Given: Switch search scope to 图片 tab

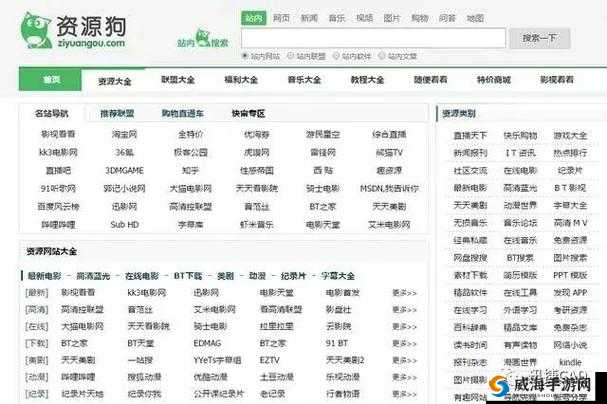Looking at the screenshot, I should (x=392, y=18).
